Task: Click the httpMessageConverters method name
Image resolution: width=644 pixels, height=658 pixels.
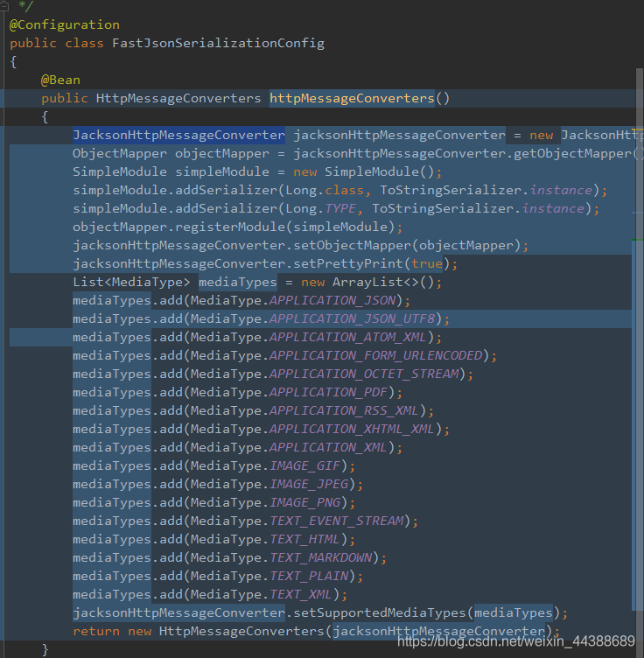Action: [352, 98]
